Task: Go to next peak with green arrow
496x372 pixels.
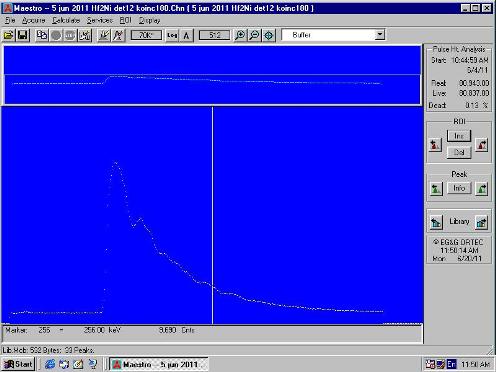Action: 482,189
